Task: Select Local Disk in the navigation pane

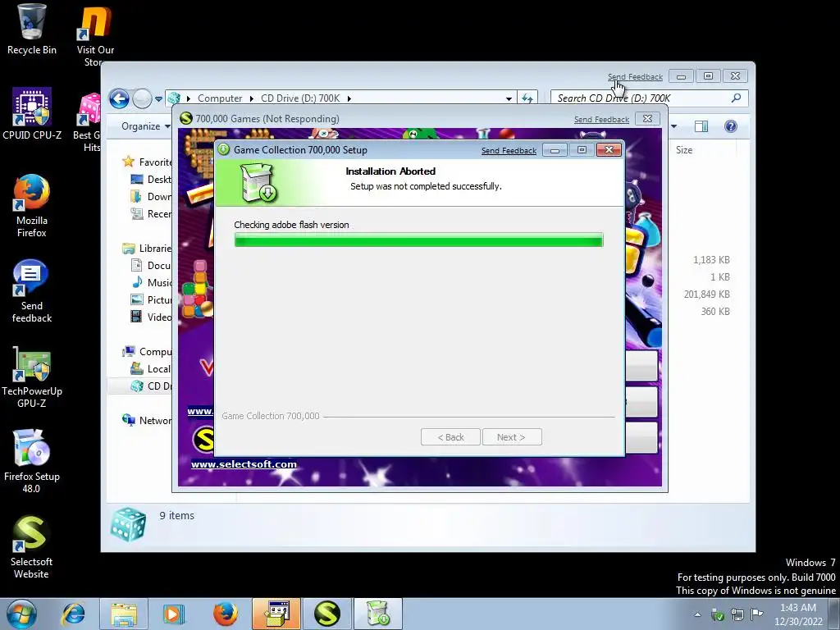Action: (152, 369)
